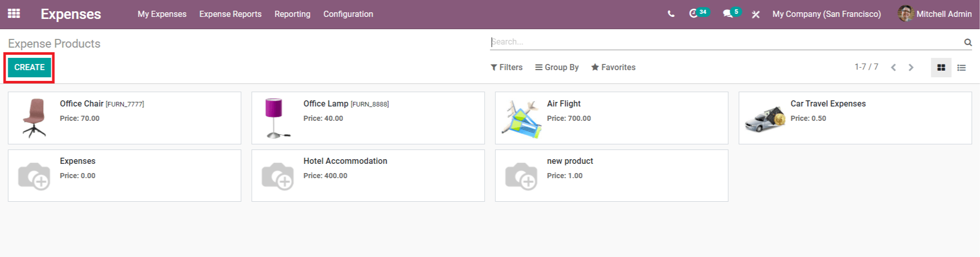Expand the Filters dropdown
Viewport: 980px width, 257px height.
point(506,68)
